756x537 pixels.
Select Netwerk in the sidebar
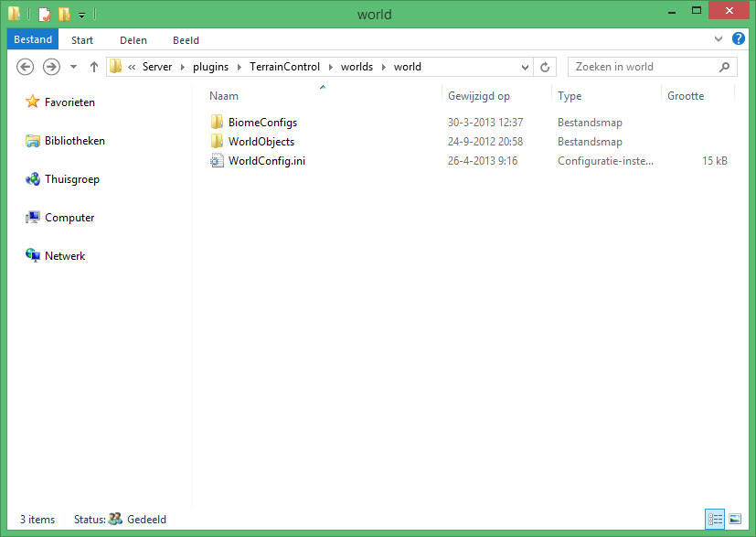click(64, 255)
